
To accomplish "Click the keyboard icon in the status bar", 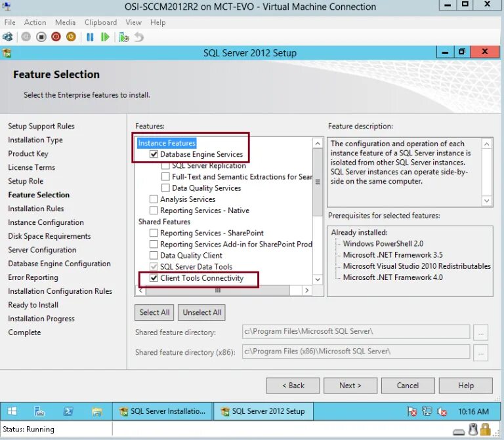I will click(459, 432).
